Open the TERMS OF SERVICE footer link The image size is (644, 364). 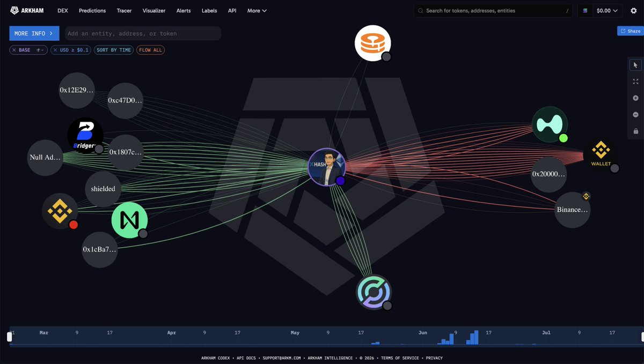tap(401, 358)
